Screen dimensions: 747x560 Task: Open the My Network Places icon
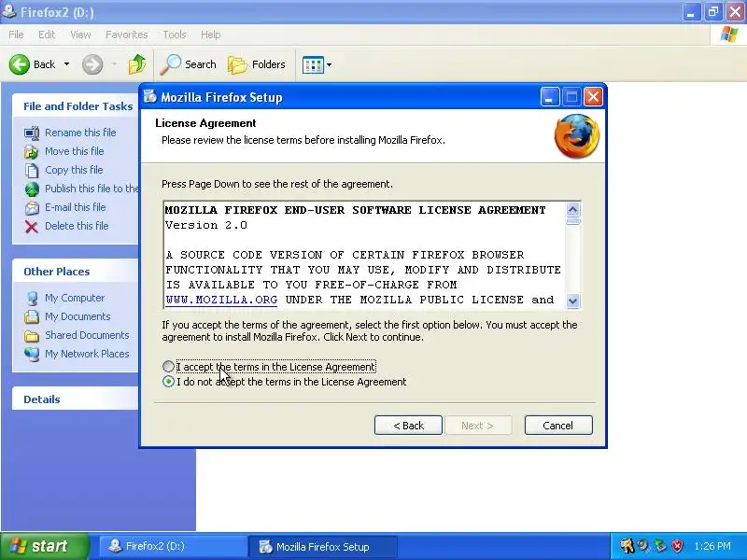[x=32, y=355]
